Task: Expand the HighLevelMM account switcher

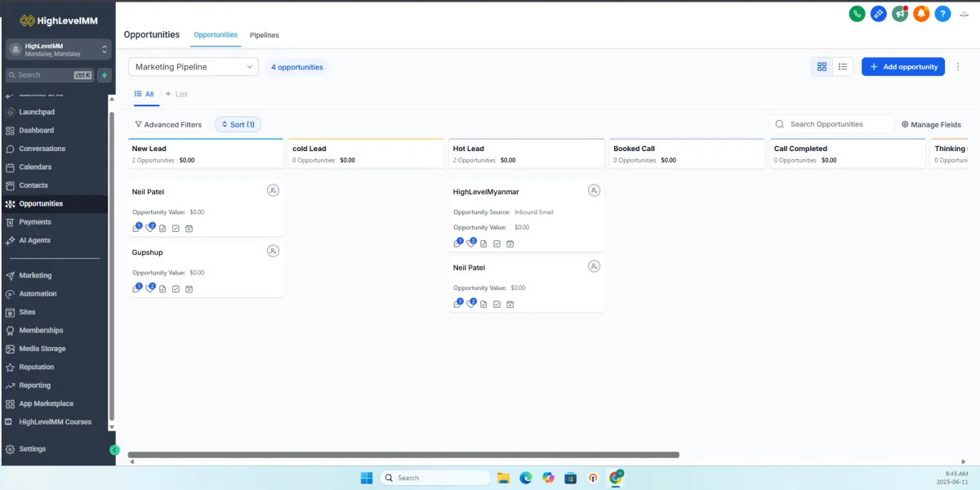Action: pos(59,50)
